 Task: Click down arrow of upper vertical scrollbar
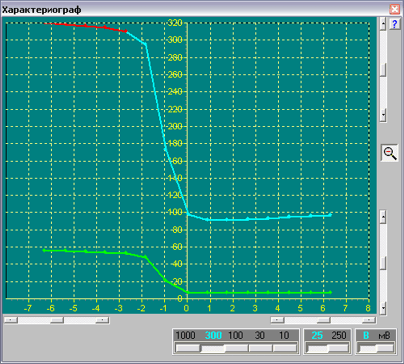pyautogui.click(x=383, y=116)
